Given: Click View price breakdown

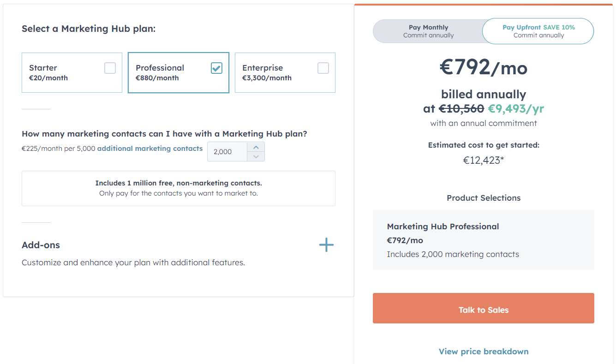Looking at the screenshot, I should point(483,351).
